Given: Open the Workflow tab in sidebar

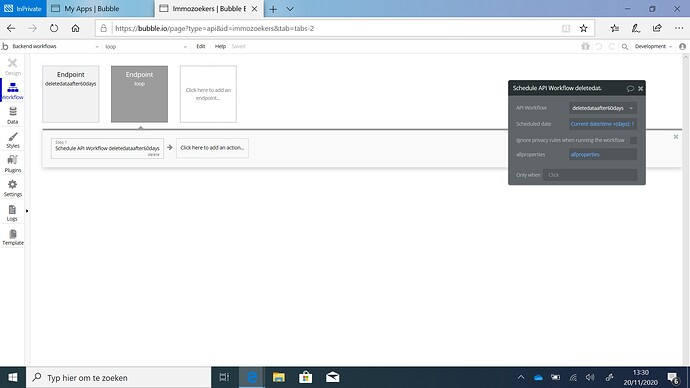Looking at the screenshot, I should coord(13,91).
